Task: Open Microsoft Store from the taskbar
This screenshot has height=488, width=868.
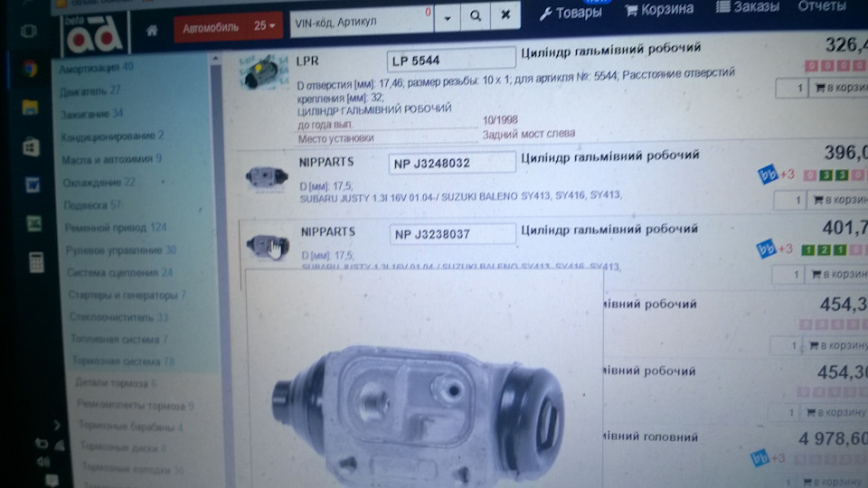Action: click(x=32, y=147)
